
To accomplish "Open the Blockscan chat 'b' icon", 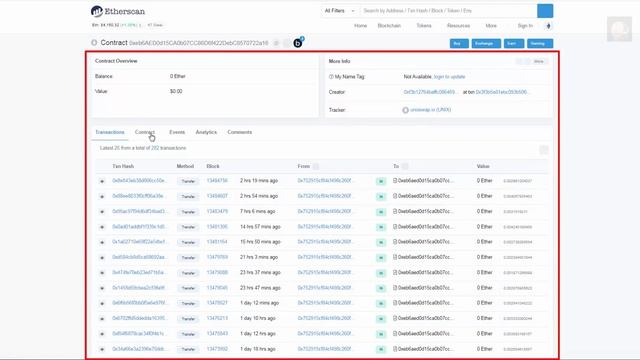I will click(298, 42).
